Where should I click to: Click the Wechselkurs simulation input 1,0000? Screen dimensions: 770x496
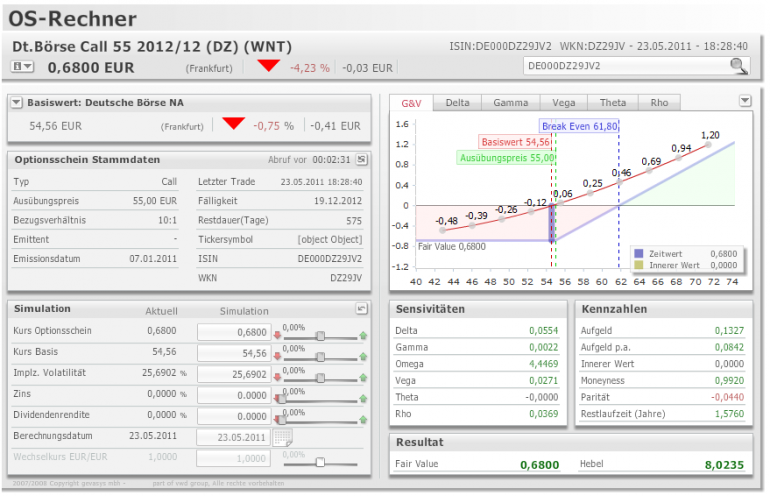pos(234,459)
